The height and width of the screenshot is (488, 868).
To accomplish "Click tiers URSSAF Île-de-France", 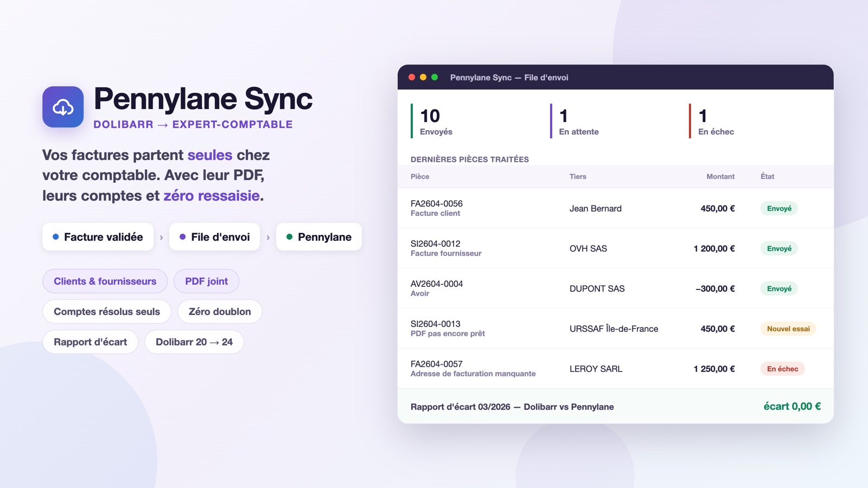I will tap(614, 329).
